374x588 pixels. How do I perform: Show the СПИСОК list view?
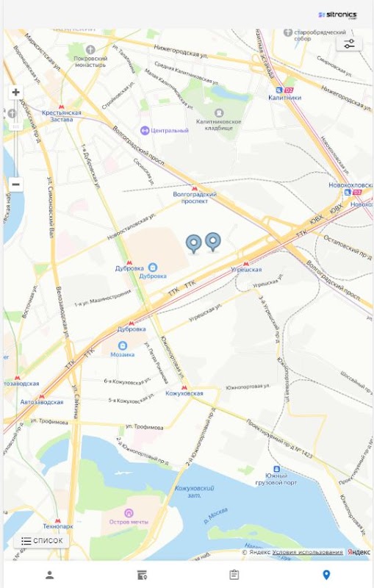[42, 541]
